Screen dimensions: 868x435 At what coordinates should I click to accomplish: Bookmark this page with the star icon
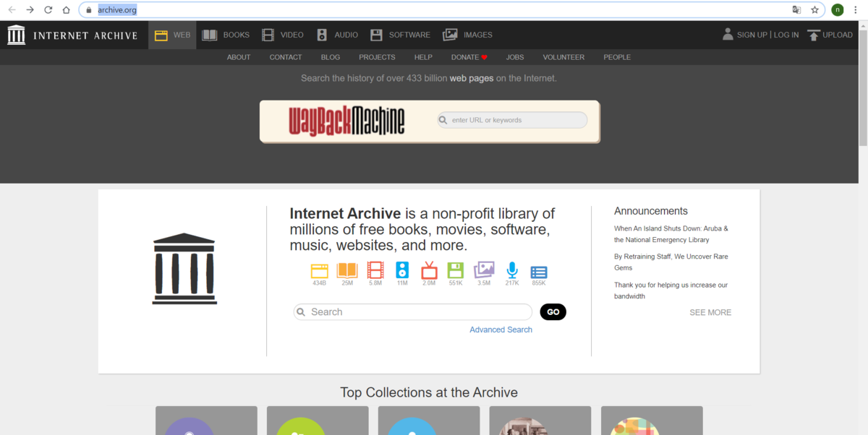pos(814,10)
